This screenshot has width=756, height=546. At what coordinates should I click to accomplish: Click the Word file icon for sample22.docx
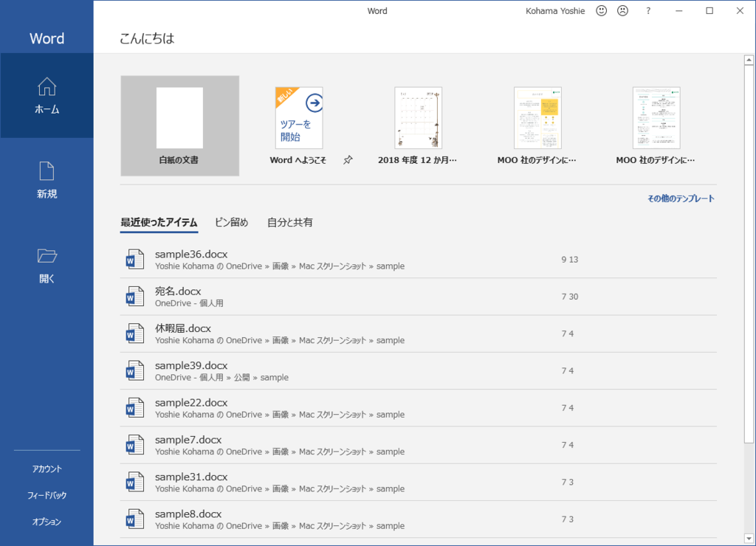(x=135, y=408)
